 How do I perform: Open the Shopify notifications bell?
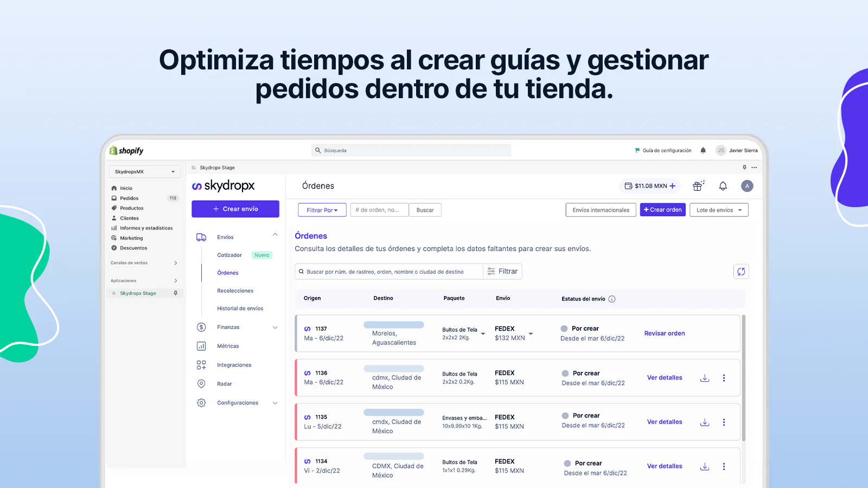(703, 150)
